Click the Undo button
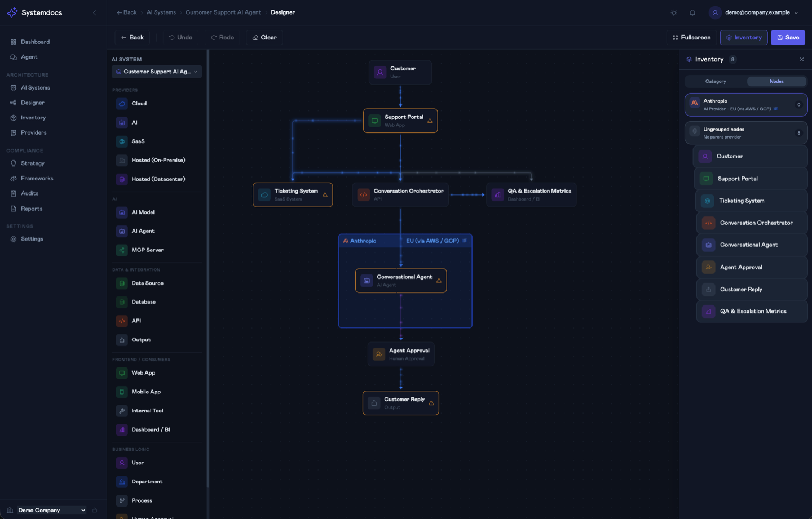 (180, 37)
